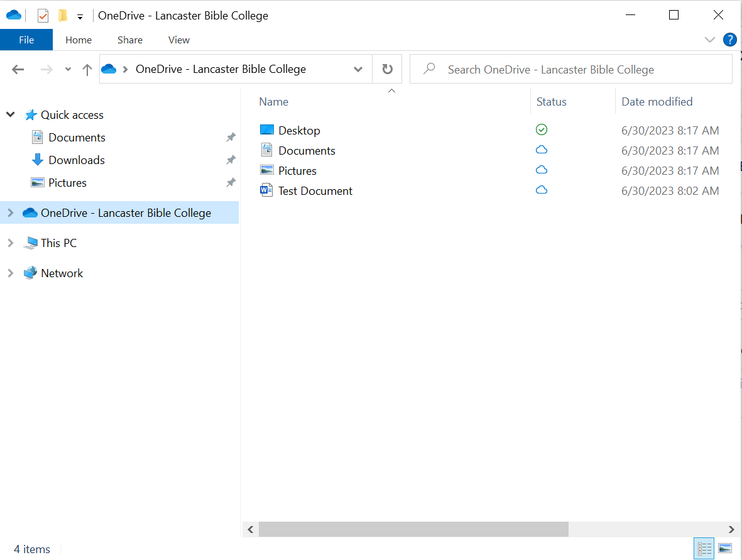Click the Desktop folder icon
Screen dimensions: 742x560
click(267, 129)
